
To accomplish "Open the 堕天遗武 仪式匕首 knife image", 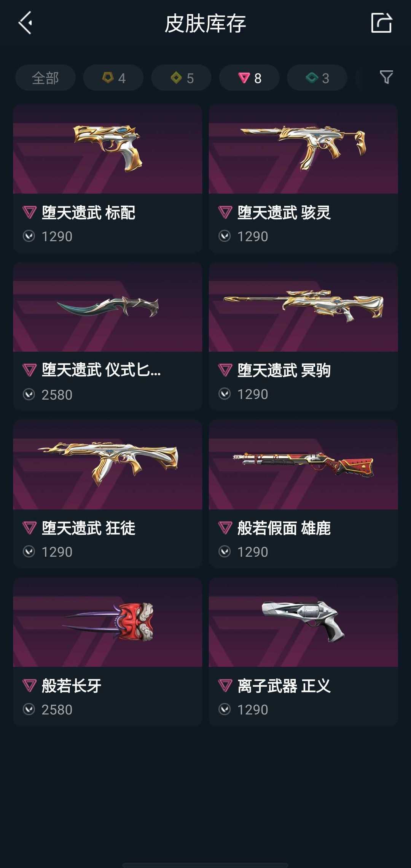I will [x=108, y=307].
